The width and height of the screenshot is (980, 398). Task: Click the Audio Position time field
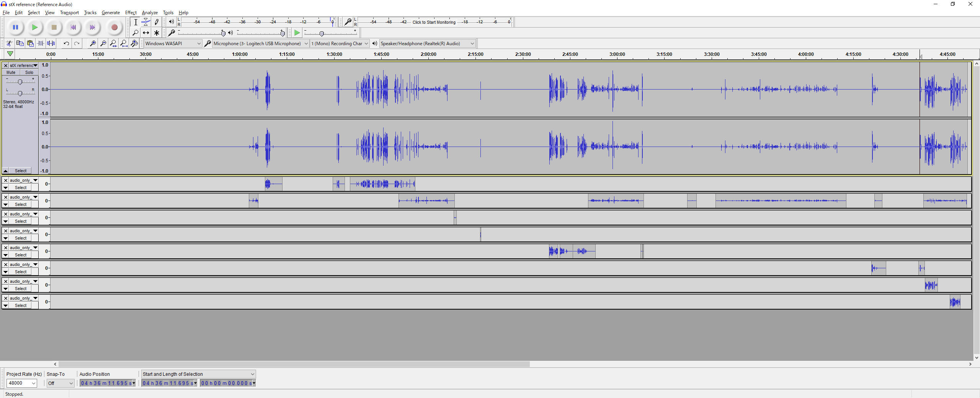(108, 383)
